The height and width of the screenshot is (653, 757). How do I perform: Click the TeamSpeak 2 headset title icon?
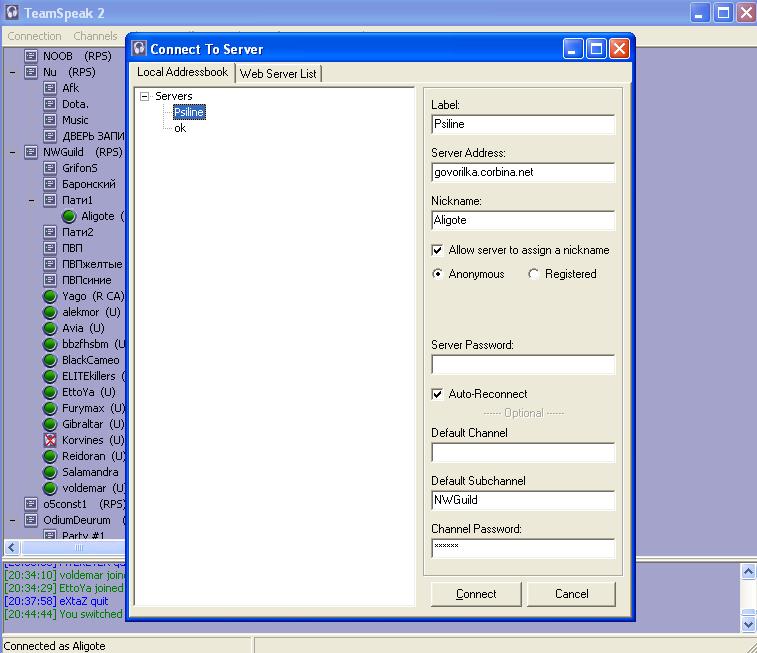pos(12,13)
